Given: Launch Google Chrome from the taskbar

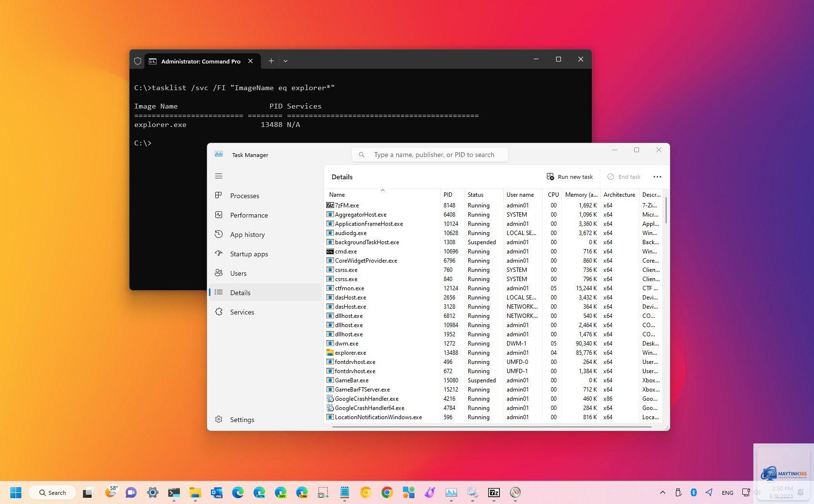Looking at the screenshot, I should coord(387,492).
